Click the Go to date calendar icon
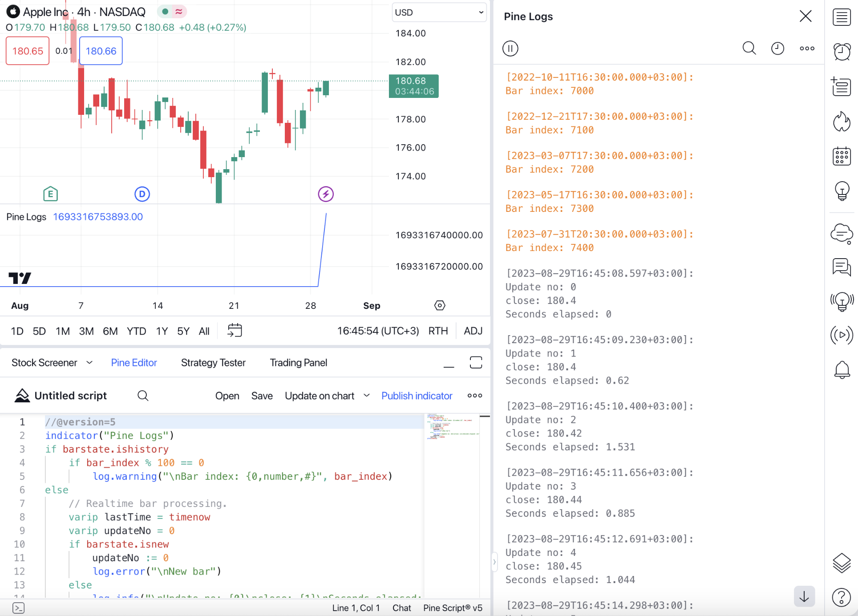This screenshot has width=858, height=616. [x=235, y=331]
